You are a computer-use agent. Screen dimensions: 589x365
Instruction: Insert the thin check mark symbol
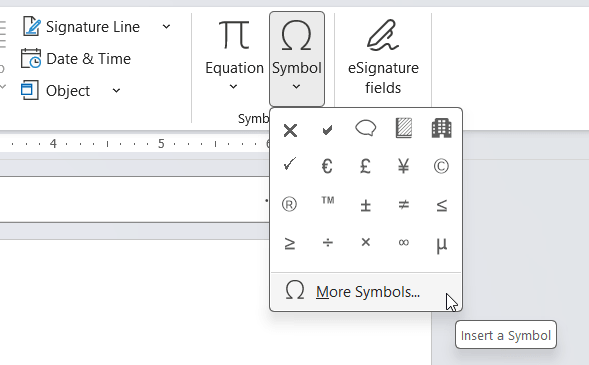click(x=290, y=165)
